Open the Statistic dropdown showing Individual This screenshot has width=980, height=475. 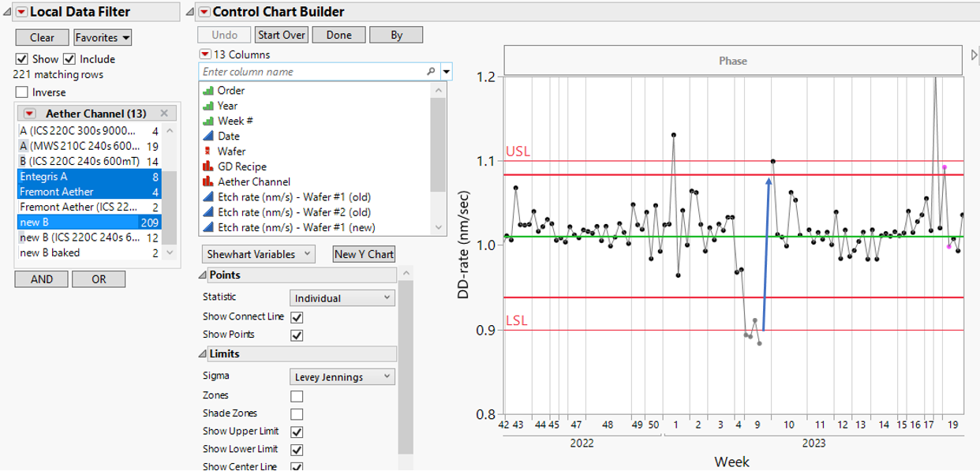pos(342,297)
